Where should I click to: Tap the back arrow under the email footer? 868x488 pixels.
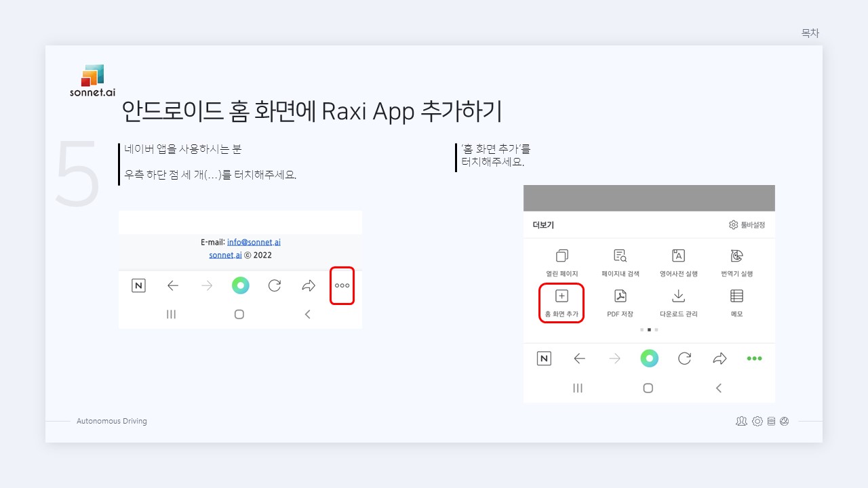click(173, 286)
